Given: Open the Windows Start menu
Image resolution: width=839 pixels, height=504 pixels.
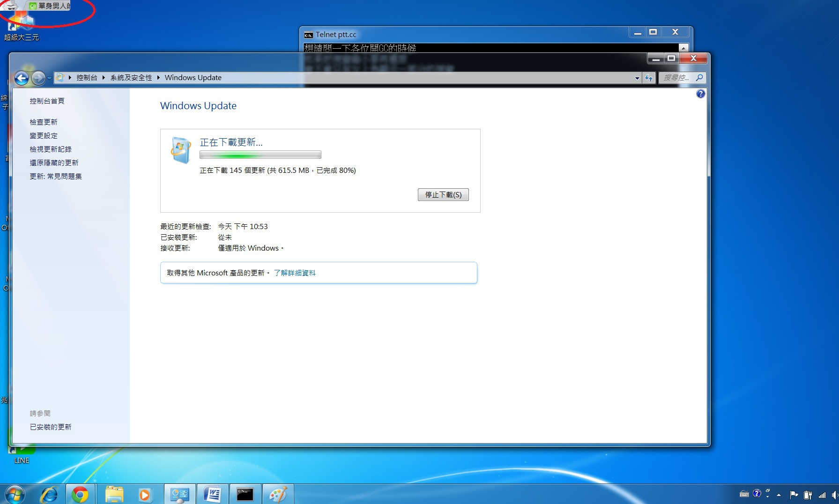Looking at the screenshot, I should (14, 495).
